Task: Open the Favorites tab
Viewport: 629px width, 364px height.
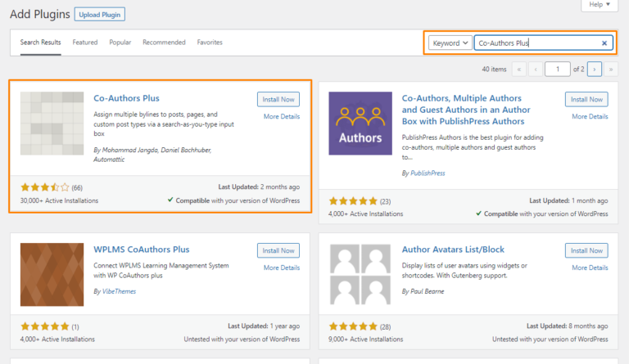Action: [x=210, y=42]
